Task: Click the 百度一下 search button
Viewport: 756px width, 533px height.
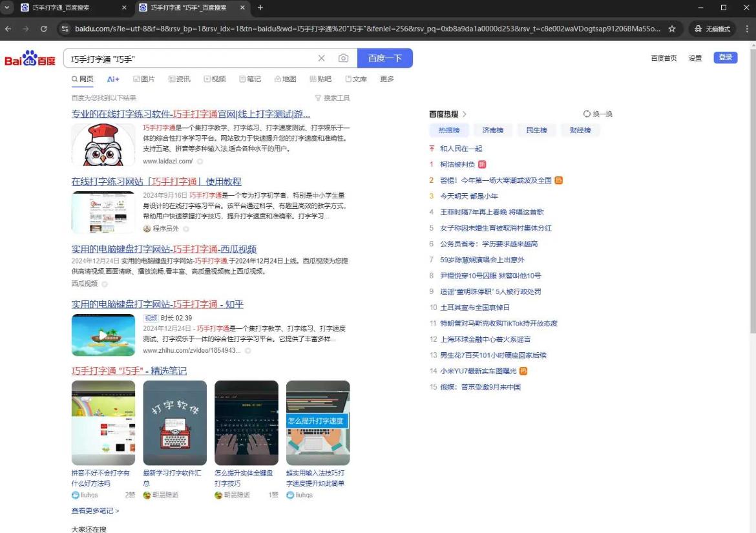Action: [x=384, y=58]
